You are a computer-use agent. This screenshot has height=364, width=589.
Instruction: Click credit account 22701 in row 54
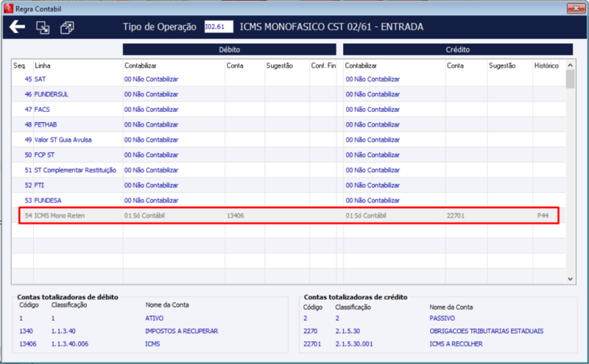[x=456, y=215]
